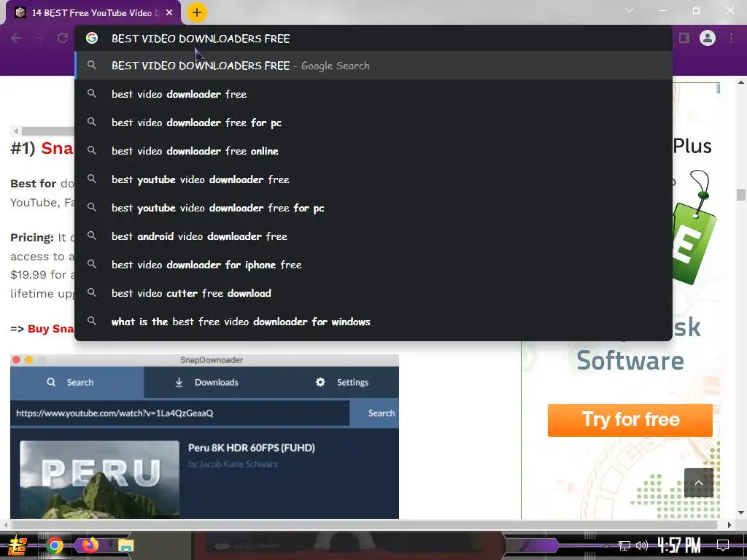Click the PERU video thumbnail
This screenshot has height=560, width=747.
(99, 479)
